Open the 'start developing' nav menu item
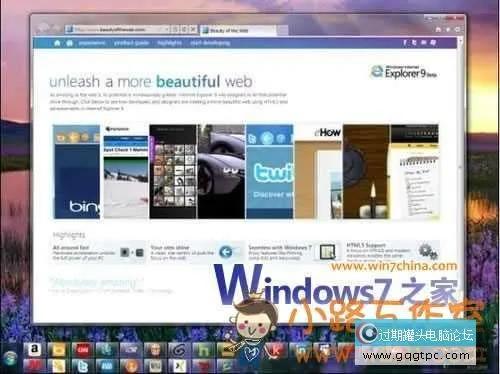The image size is (500, 374). click(x=210, y=43)
